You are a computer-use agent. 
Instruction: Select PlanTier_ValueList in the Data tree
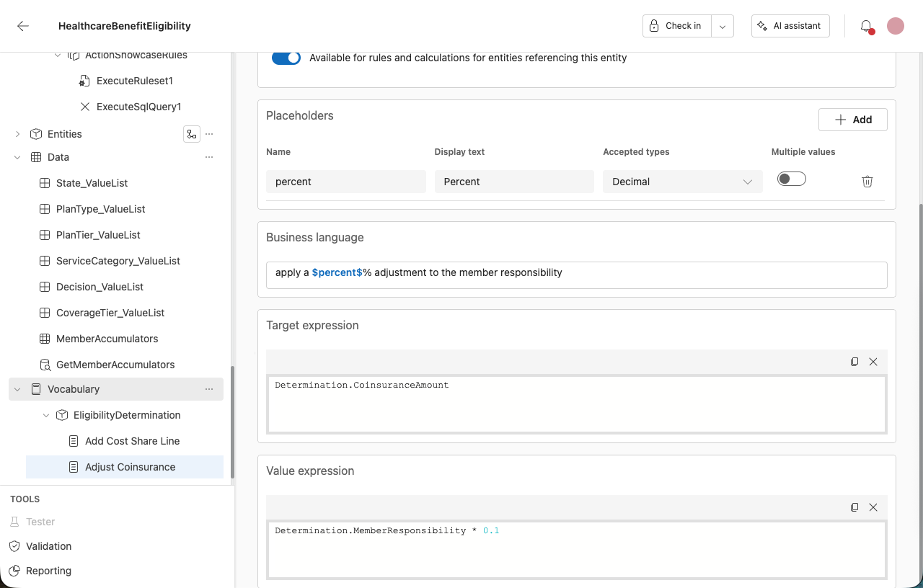98,235
